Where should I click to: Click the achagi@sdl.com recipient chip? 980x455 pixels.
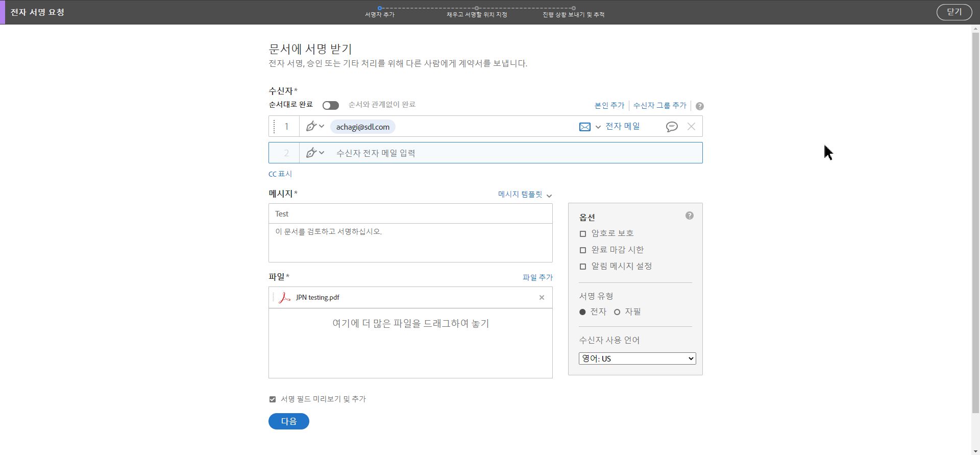[x=363, y=127]
